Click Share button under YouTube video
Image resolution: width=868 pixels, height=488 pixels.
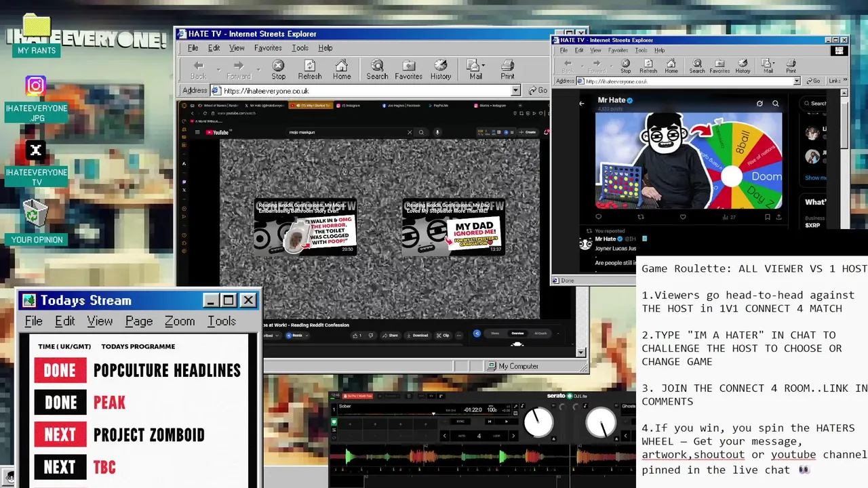(x=390, y=335)
